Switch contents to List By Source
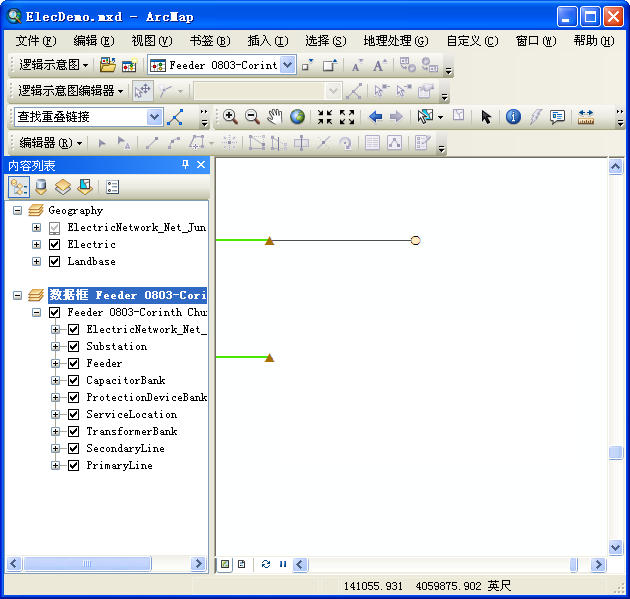Viewport: 630px width, 599px height. (x=41, y=186)
